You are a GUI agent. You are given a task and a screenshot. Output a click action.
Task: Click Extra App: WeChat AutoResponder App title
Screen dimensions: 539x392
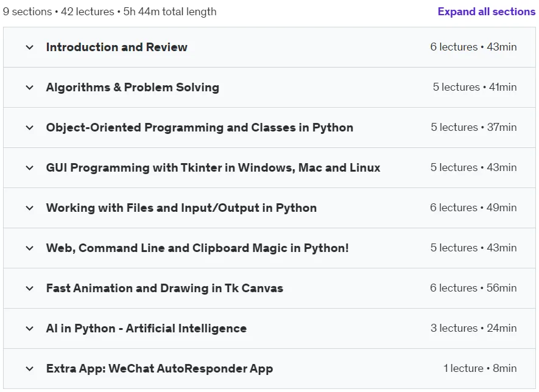coord(160,369)
